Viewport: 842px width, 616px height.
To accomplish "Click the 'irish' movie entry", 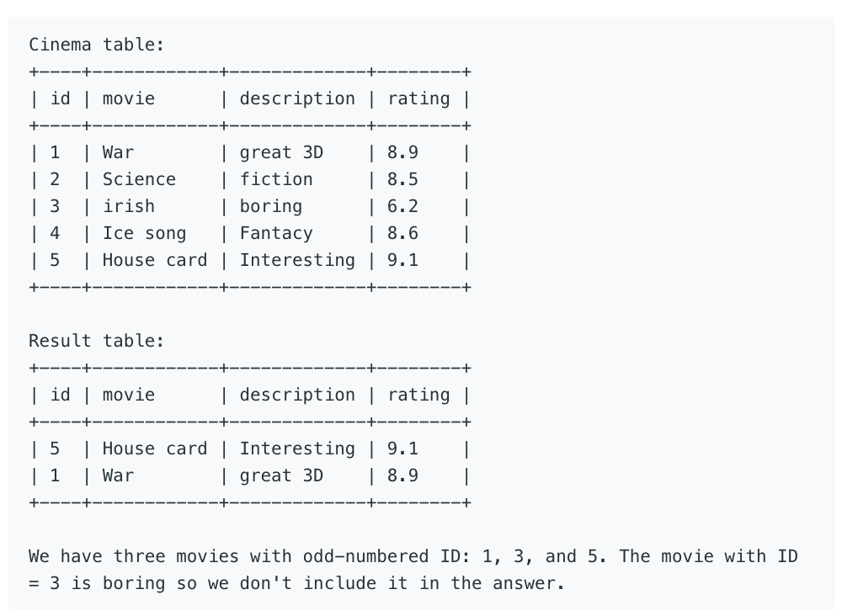I will point(129,206).
